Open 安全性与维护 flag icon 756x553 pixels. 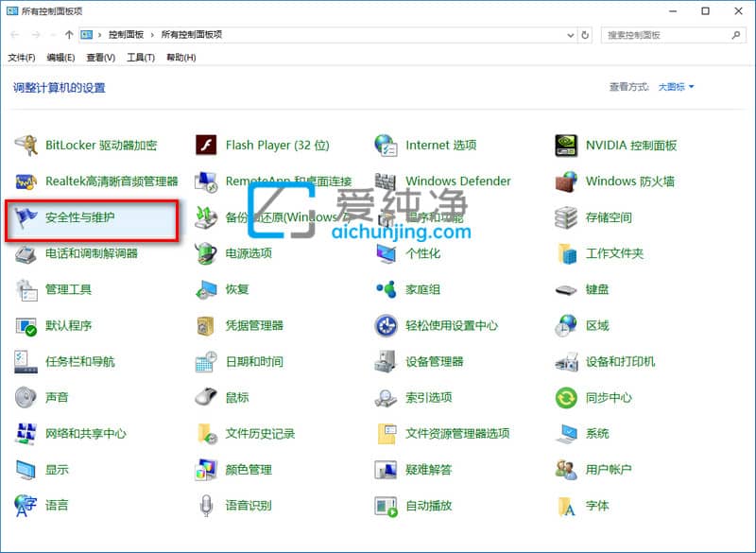tap(26, 217)
